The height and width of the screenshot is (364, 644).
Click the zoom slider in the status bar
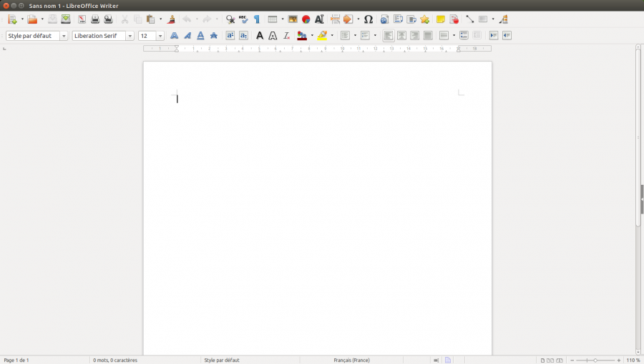point(595,360)
